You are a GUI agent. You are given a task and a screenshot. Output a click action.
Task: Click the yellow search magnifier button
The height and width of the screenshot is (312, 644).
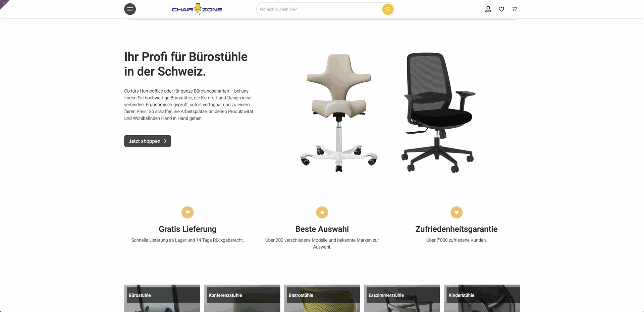point(387,9)
